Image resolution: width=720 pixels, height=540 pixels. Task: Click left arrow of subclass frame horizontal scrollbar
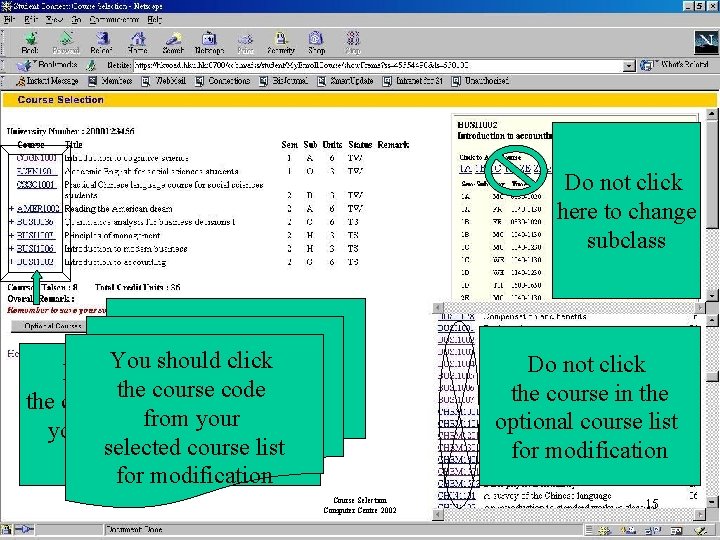(x=438, y=308)
